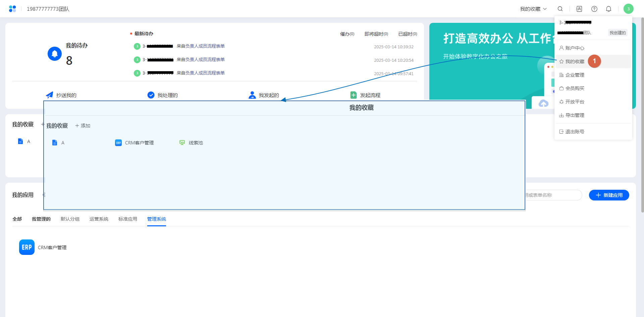Click 添加 in the 我的收藏 popup

[83, 126]
